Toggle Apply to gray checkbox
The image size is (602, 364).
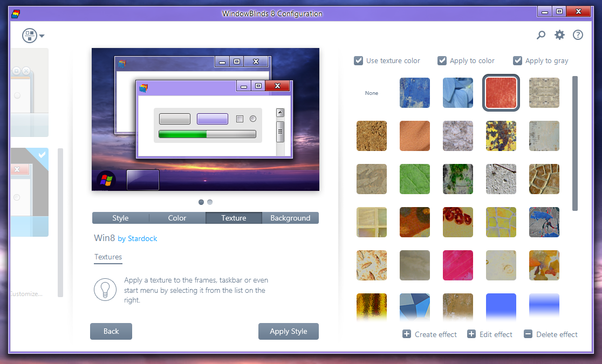tap(517, 60)
